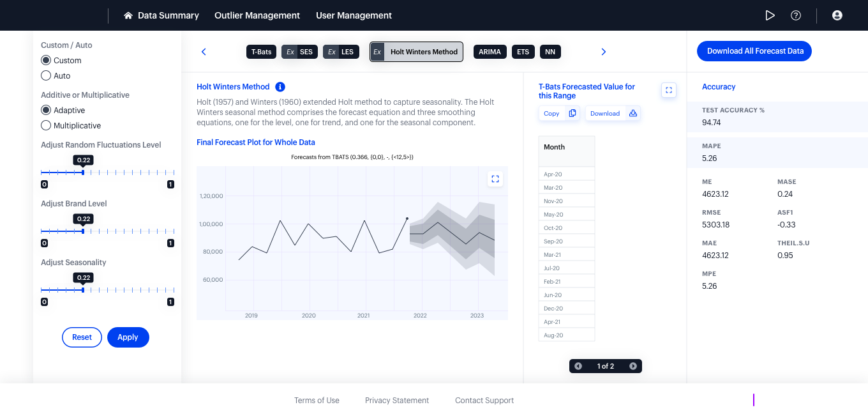Open Outlier Management from the top nav
The image size is (868, 414).
coord(257,15)
